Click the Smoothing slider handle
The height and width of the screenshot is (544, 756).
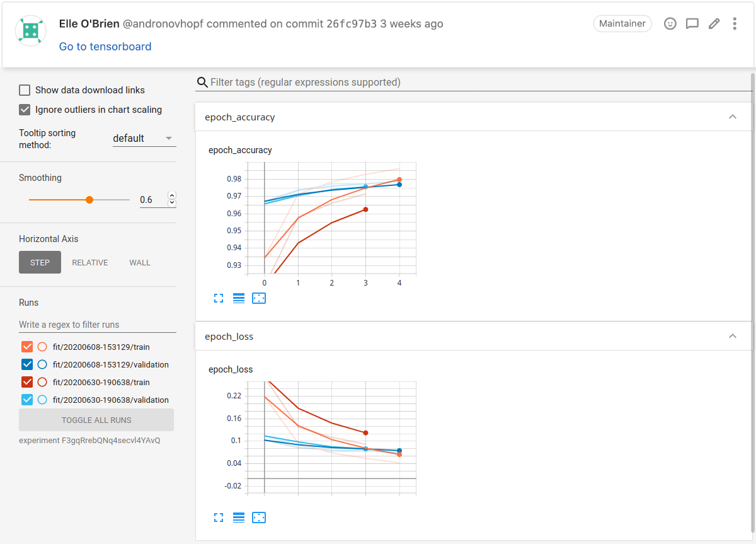(89, 200)
